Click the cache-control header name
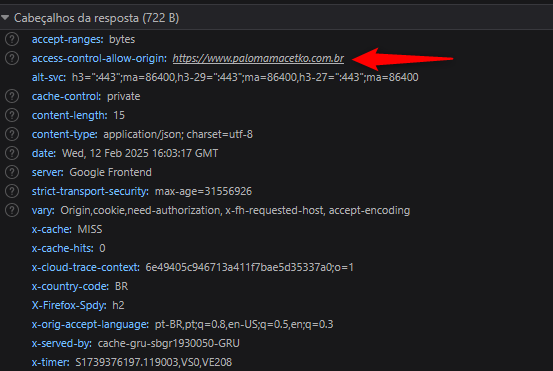This screenshot has width=553, height=371. [66, 97]
